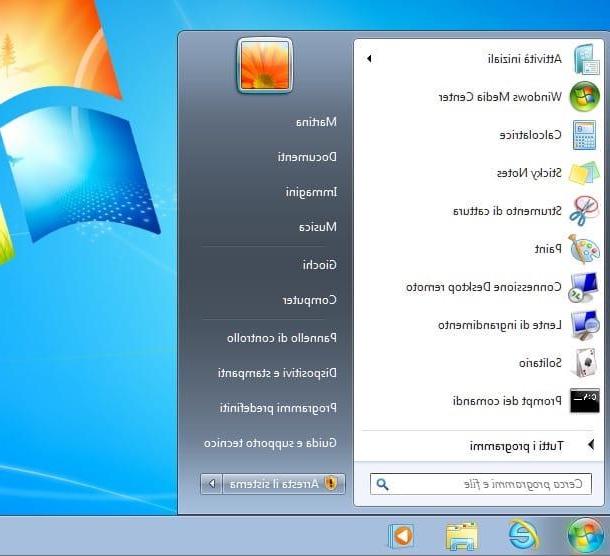Screen dimensions: 610x556
Task: Open Pannello di controllo
Action: click(x=282, y=338)
